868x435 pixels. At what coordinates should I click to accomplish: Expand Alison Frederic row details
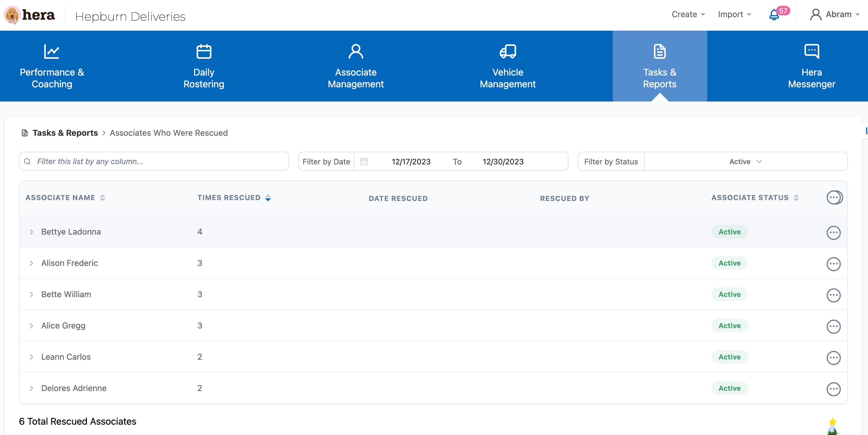pos(31,263)
